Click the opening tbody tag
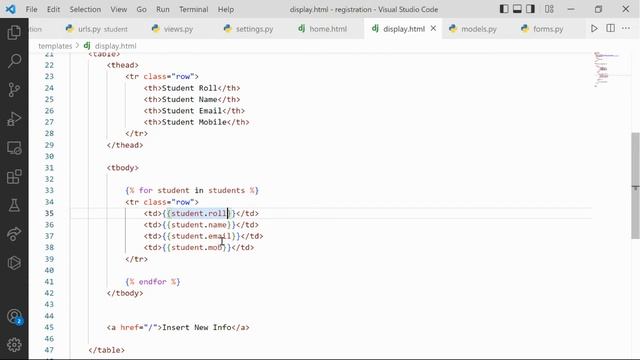640x360 pixels. click(123, 168)
